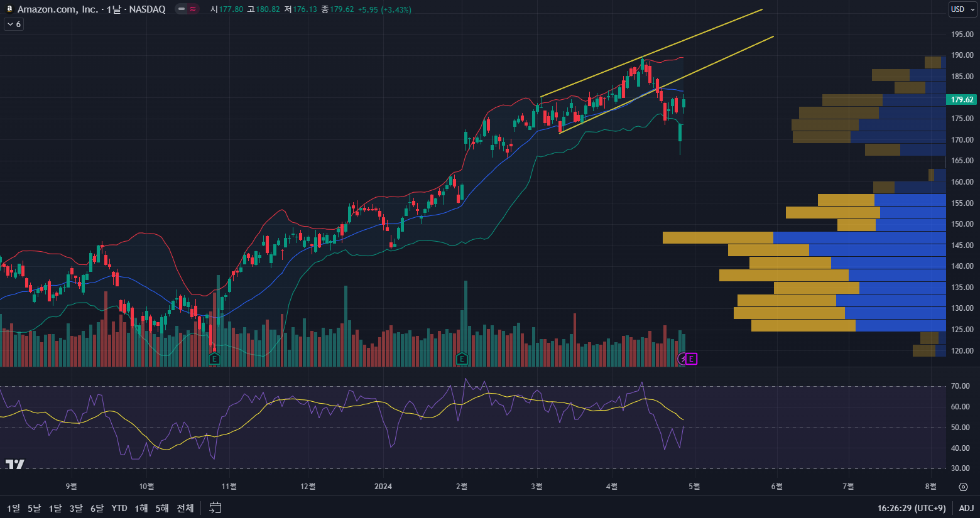Click the price change +5.95 (+3.43%)
Image resolution: width=980 pixels, height=518 pixels.
click(384, 9)
